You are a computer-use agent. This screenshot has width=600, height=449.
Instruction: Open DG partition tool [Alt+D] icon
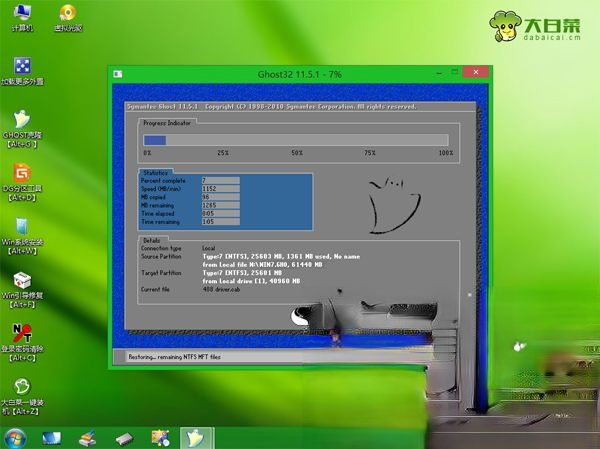[x=22, y=183]
